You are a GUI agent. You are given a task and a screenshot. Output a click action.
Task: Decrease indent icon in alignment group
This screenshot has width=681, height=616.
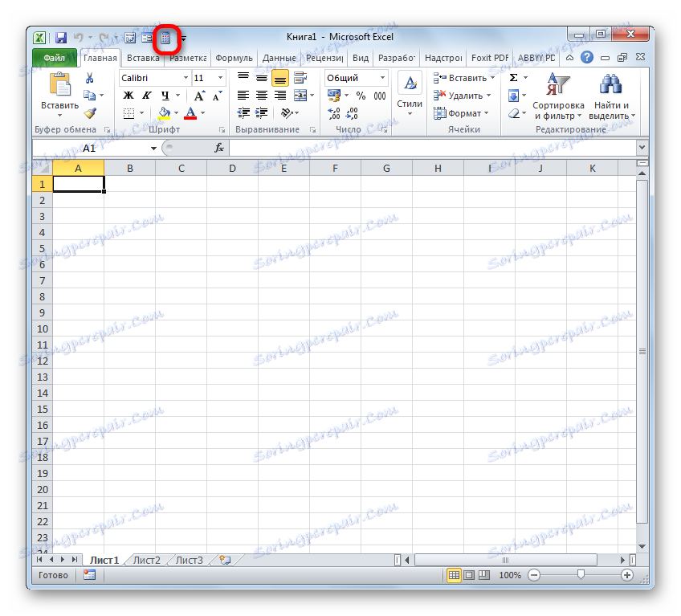coord(243,113)
